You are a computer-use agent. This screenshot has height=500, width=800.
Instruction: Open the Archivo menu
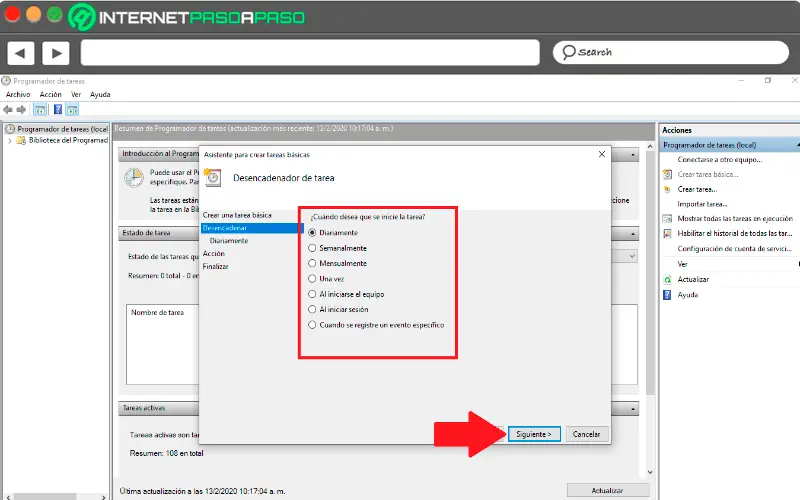tap(18, 94)
